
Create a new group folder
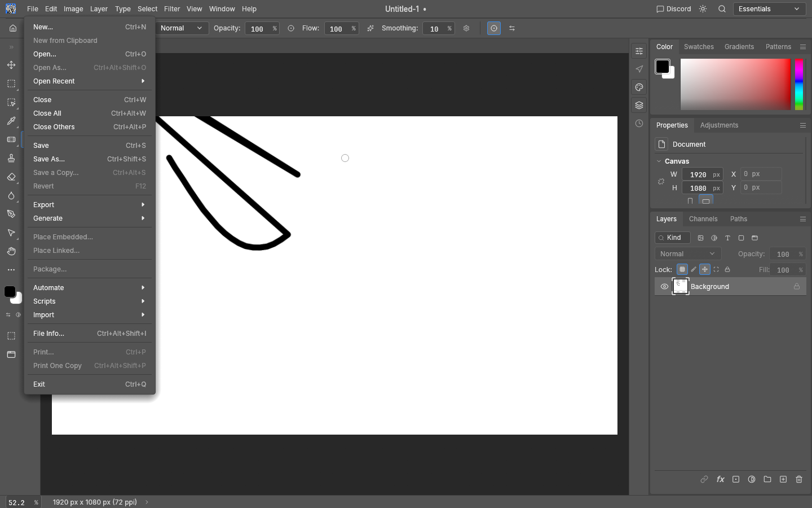coord(767,479)
